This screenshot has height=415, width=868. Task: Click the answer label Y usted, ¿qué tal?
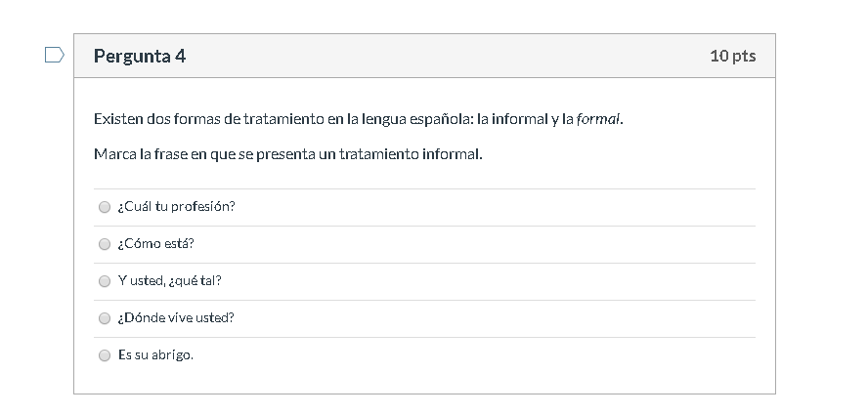(x=169, y=281)
